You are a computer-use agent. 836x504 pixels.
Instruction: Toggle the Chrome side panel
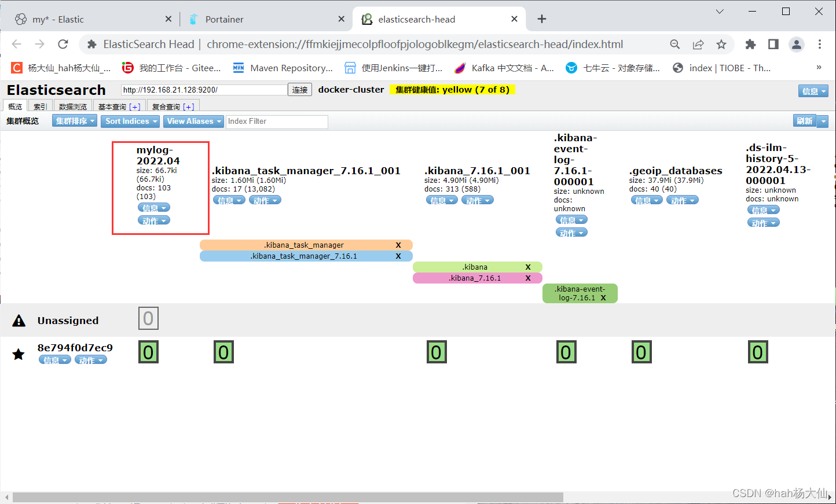tap(773, 44)
